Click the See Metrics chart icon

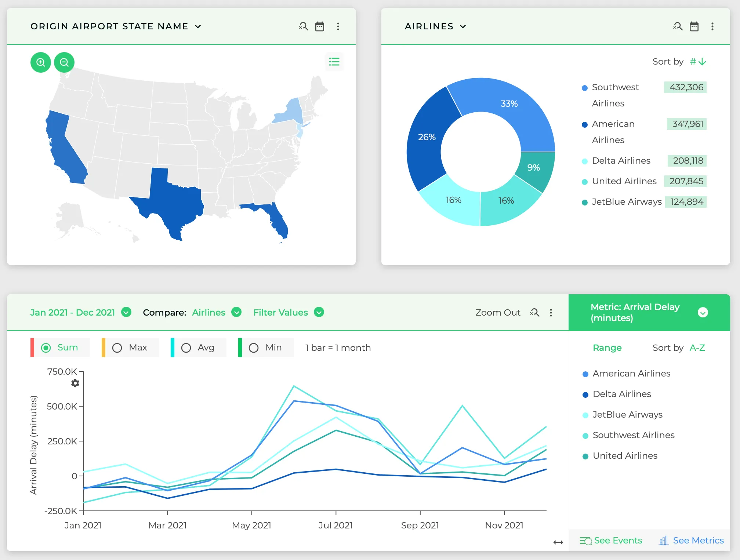tap(664, 541)
